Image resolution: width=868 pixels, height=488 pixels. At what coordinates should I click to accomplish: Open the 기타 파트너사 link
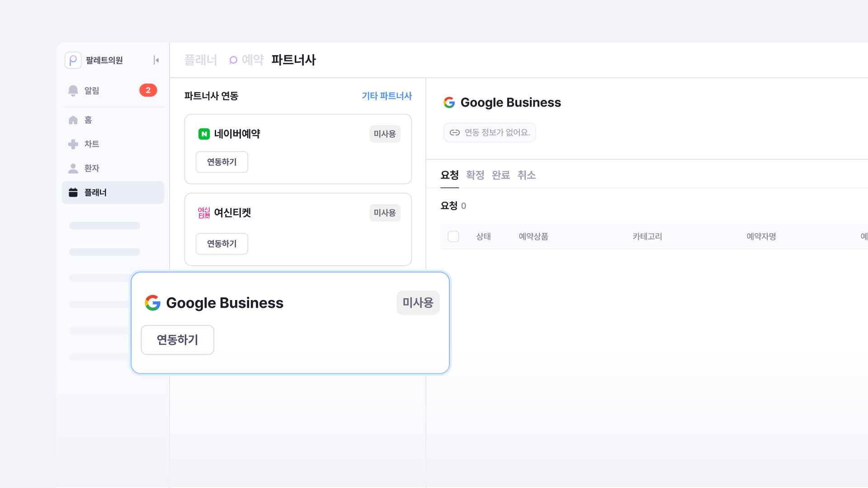click(387, 96)
